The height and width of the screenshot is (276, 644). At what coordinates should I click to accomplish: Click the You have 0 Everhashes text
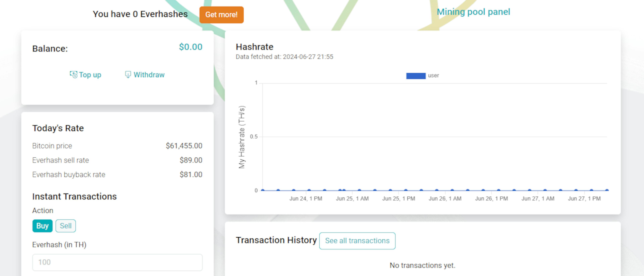point(140,14)
